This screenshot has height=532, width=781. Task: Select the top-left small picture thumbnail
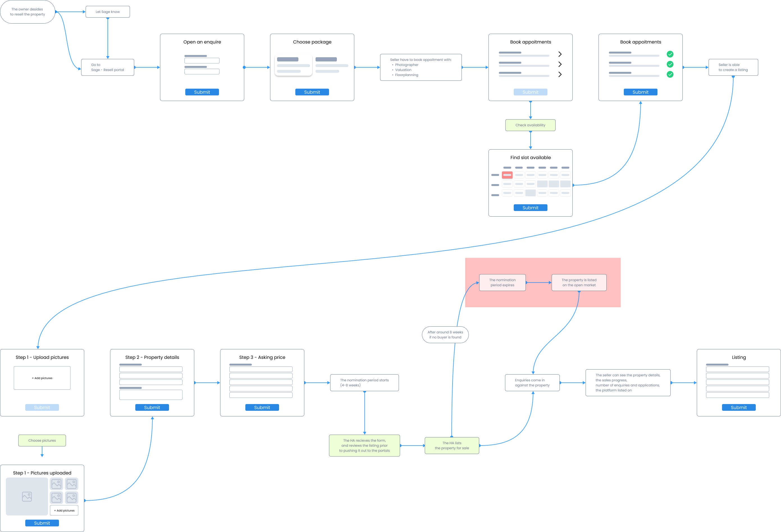[x=56, y=484]
